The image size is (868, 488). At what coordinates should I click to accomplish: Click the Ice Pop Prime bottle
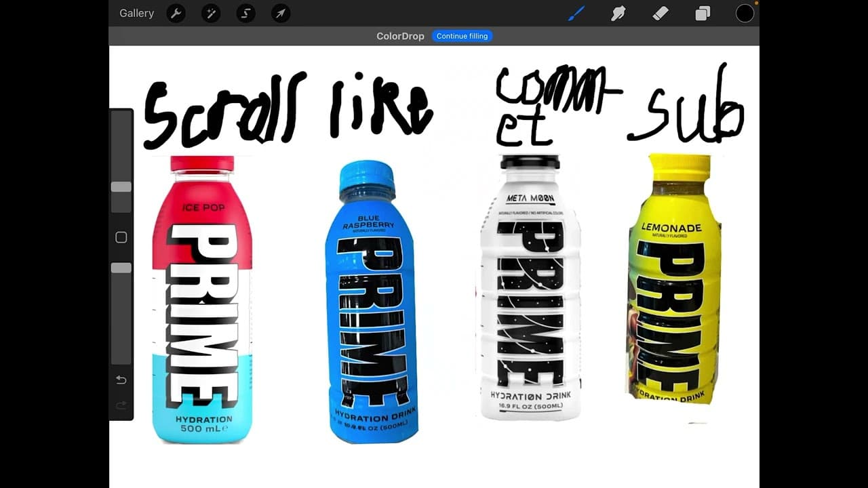pos(202,299)
